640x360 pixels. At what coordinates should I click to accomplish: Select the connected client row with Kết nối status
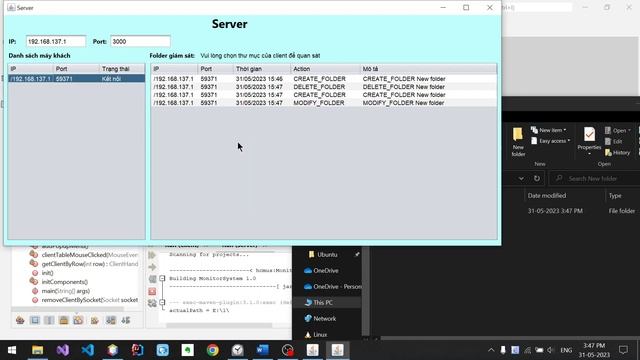[76, 78]
